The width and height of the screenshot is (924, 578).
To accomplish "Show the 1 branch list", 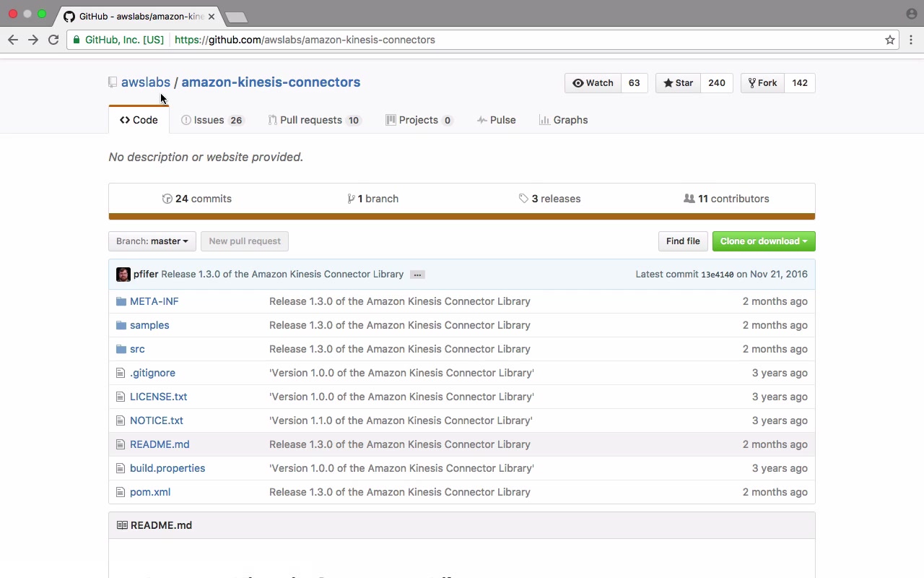I will (x=373, y=199).
